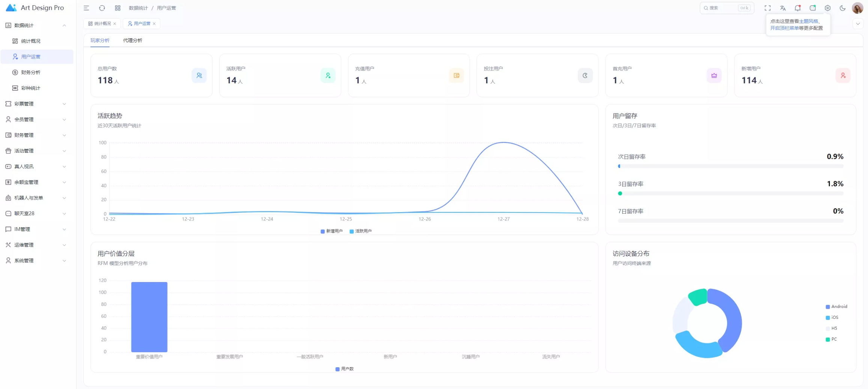
Task: Open the quick-entry grid icon in header
Action: (x=118, y=8)
